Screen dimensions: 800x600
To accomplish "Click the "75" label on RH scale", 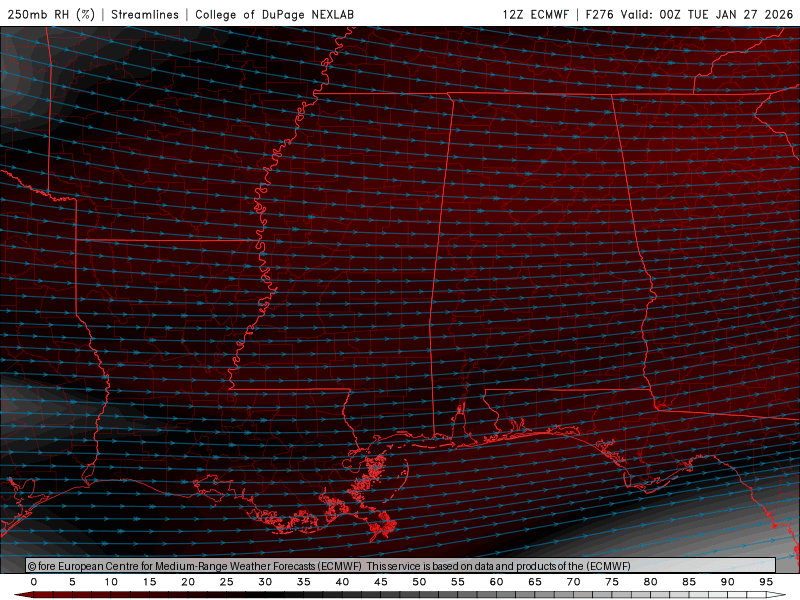I will 612,582.
